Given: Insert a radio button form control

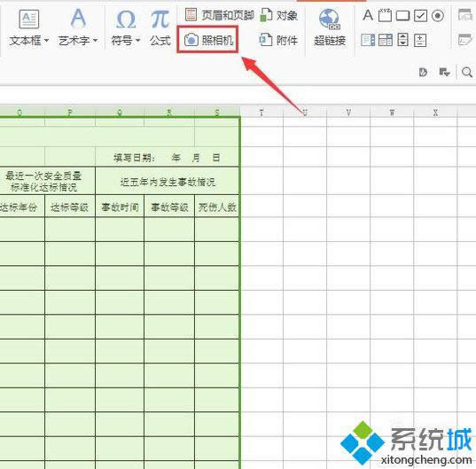Looking at the screenshot, I should point(438,16).
